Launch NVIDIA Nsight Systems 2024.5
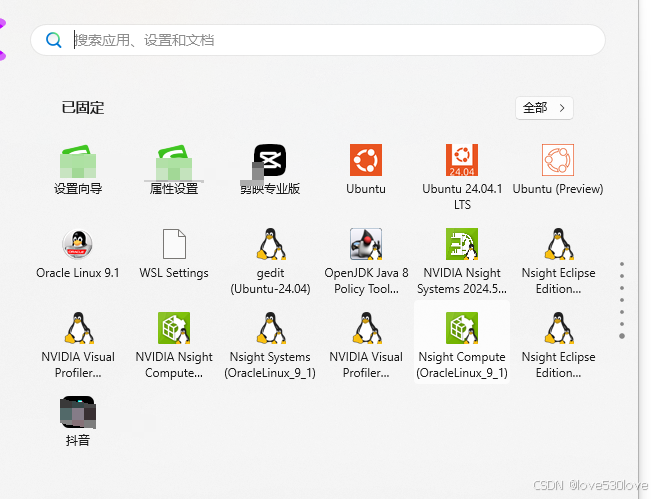The width and height of the screenshot is (655, 499). (x=462, y=261)
